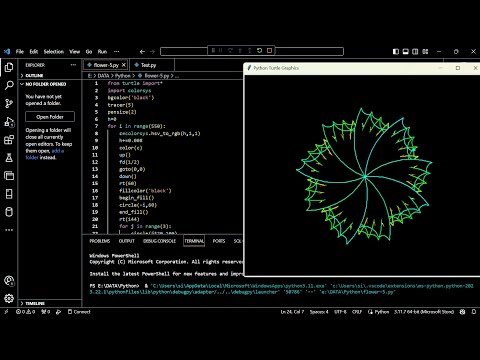Click the ellipsis at bottom of activity bar
The width and height of the screenshot is (480, 360).
(x=9, y=230)
